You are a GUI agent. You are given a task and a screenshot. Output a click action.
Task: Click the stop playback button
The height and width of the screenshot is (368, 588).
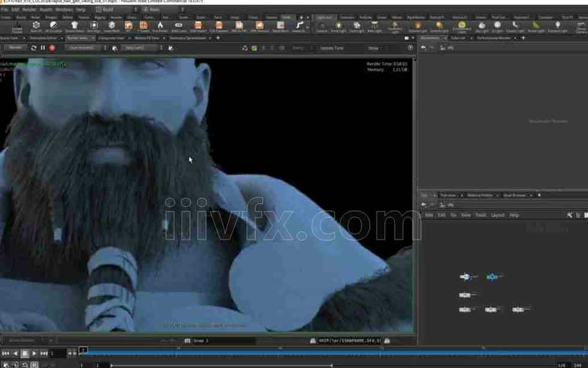click(25, 353)
